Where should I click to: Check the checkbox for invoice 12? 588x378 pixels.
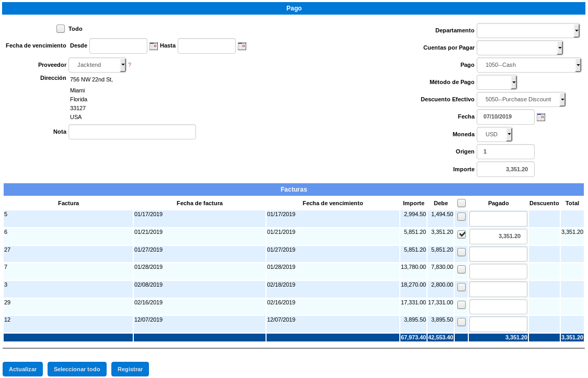[x=462, y=322]
